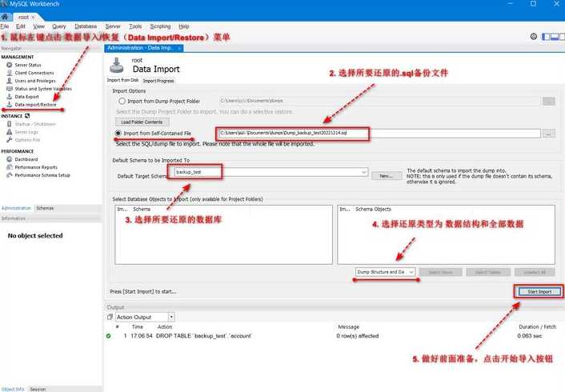Click Select Views button
Viewport: 565px width, 392px height.
(x=440, y=272)
